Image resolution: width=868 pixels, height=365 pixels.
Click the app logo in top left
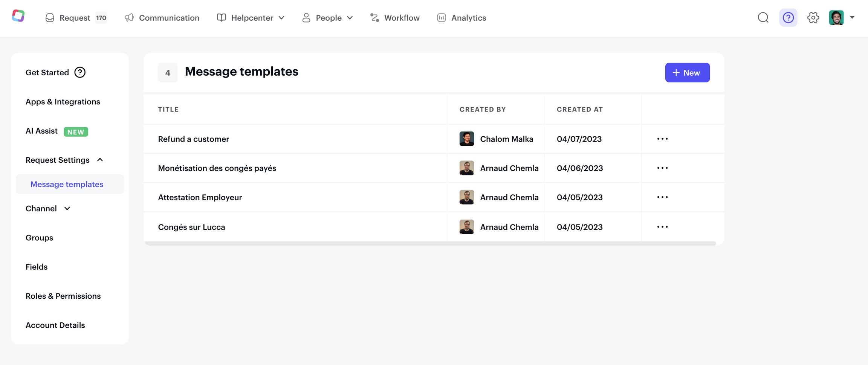point(18,16)
